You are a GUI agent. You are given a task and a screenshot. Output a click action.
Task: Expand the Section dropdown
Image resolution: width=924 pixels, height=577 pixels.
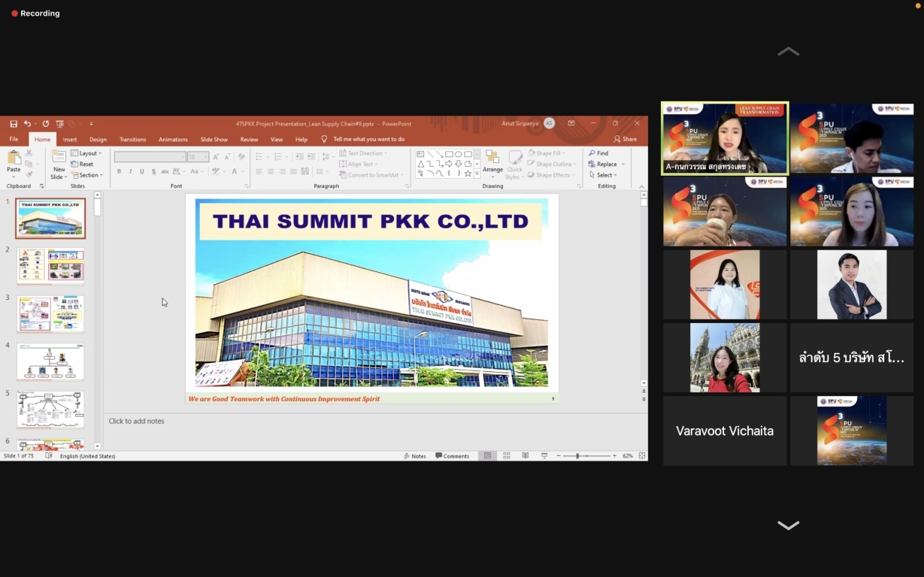(86, 175)
